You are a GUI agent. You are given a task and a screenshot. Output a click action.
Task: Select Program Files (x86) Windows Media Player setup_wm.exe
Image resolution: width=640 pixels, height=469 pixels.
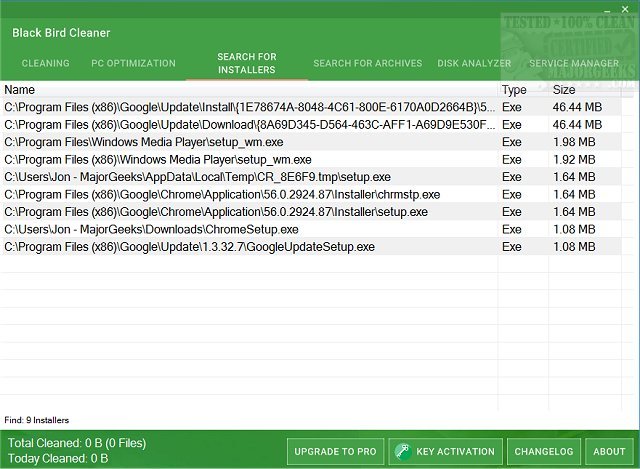[312, 160]
